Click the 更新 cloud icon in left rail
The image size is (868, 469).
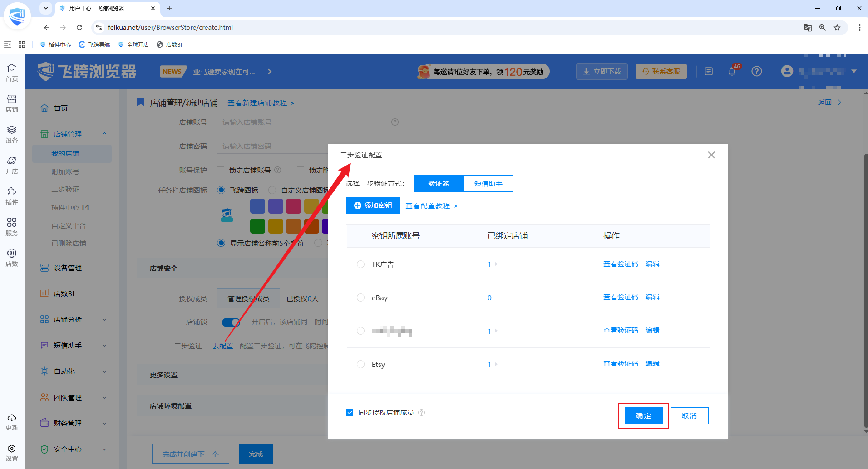point(12,422)
